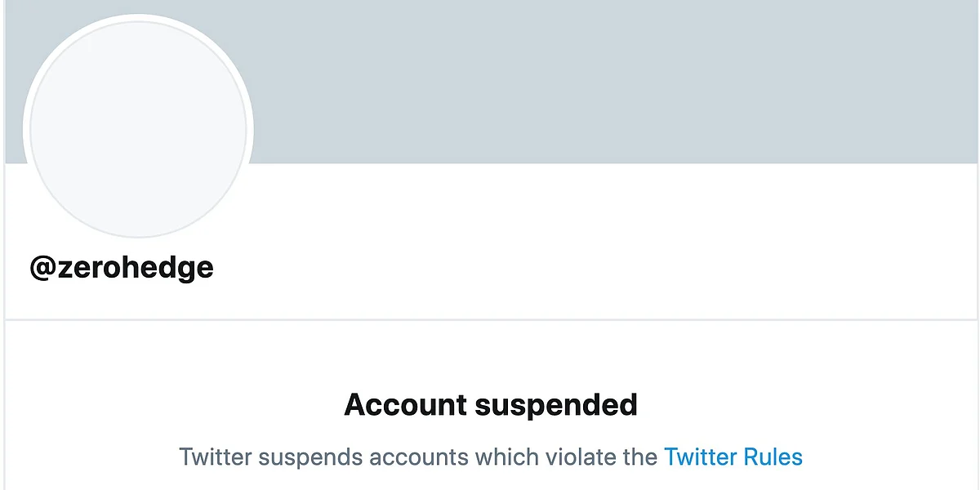Image resolution: width=980 pixels, height=490 pixels.
Task: Click the Account suspended heading
Action: click(491, 405)
